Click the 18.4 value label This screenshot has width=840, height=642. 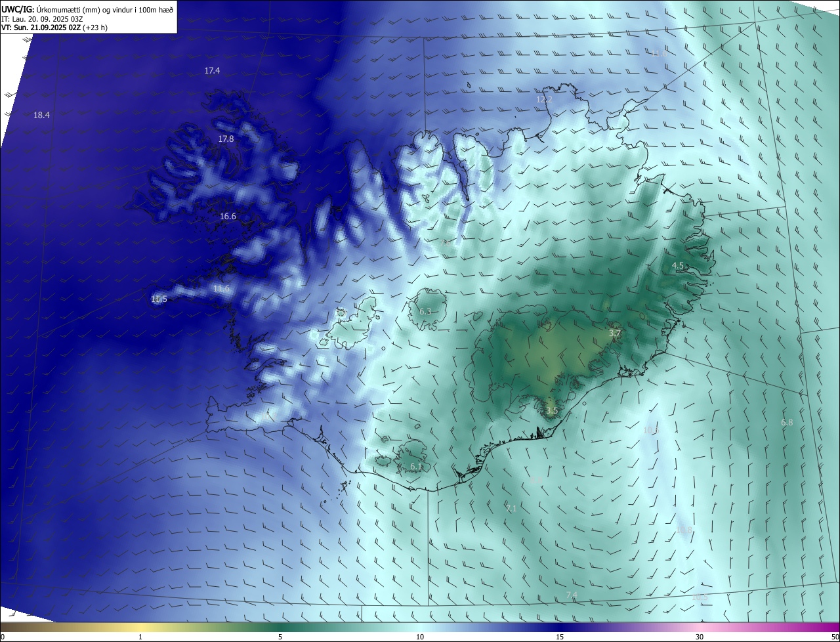click(x=41, y=115)
